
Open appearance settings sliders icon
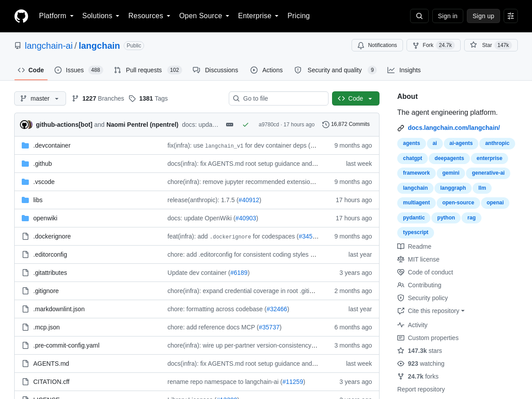(511, 16)
